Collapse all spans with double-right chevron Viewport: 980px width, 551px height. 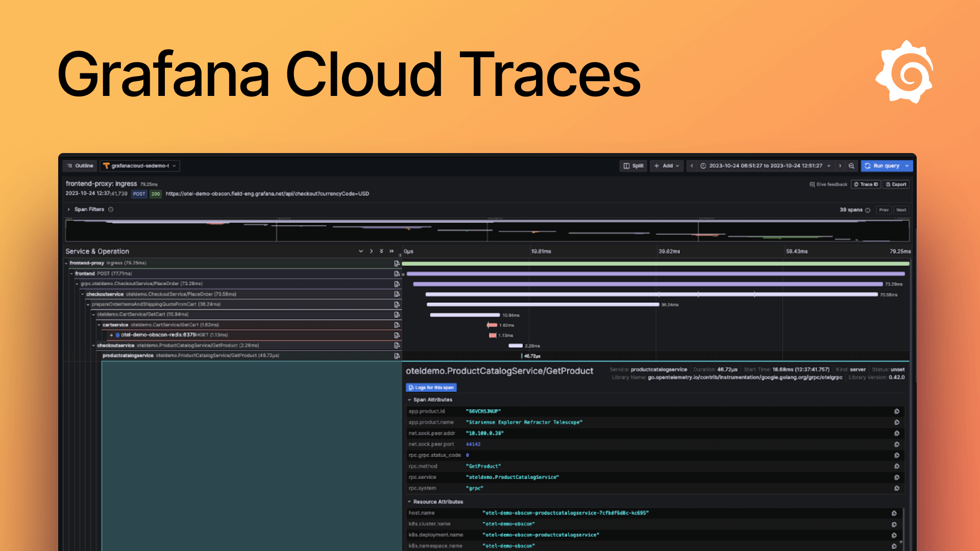click(x=391, y=251)
